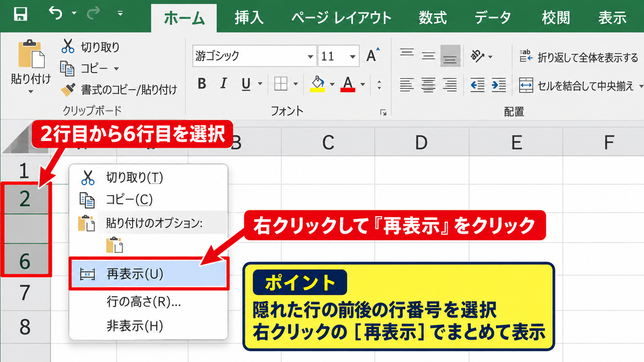Choose コピー(C) in context menu
Viewport: 644px width, 362px height.
[x=148, y=200]
